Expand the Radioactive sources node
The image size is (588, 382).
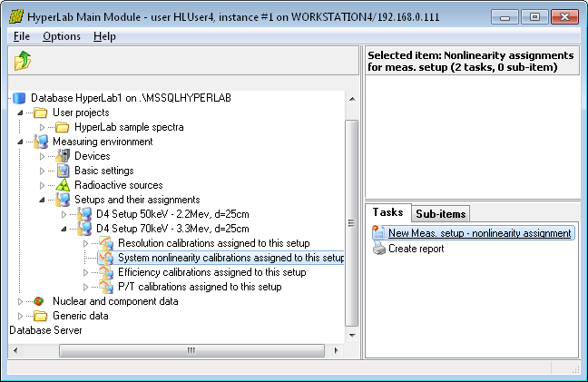pyautogui.click(x=42, y=185)
